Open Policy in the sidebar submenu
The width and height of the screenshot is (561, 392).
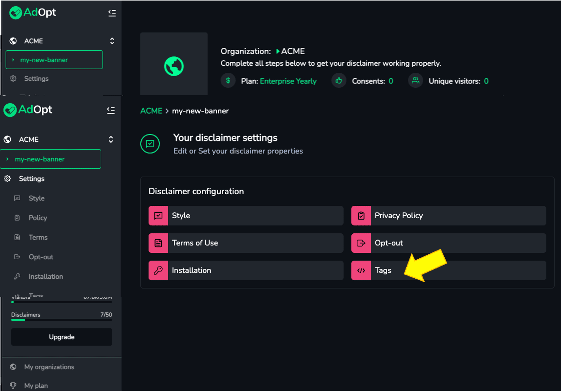click(x=38, y=218)
